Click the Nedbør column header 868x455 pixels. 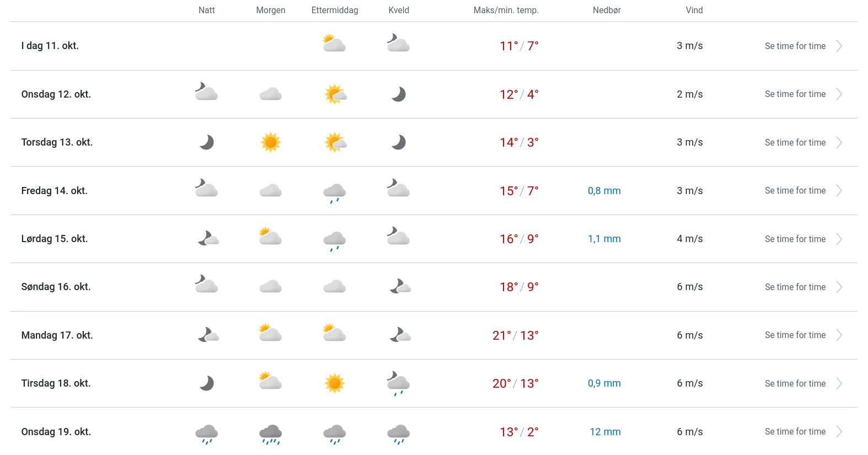607,10
